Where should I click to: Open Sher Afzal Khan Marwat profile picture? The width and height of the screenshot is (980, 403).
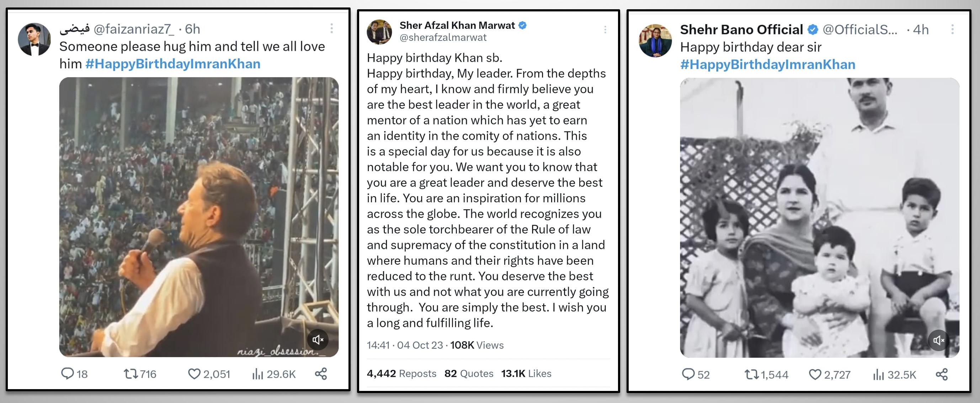pyautogui.click(x=379, y=32)
